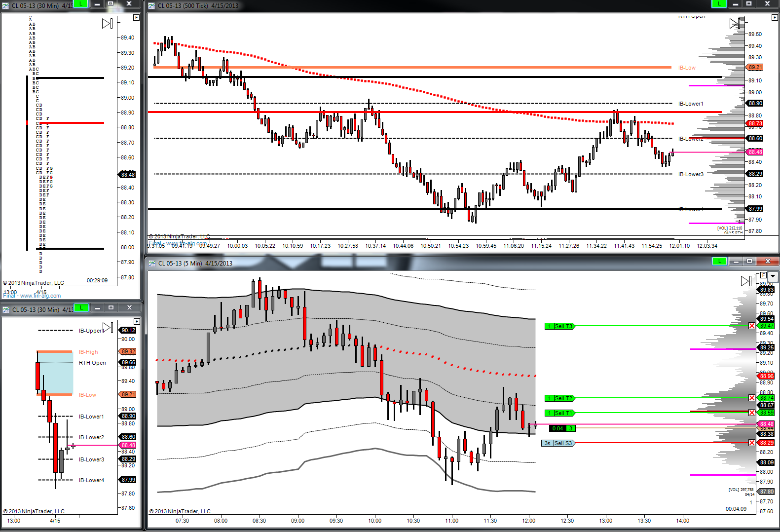Click the F icon in the 500 Tick chart
This screenshot has width=780, height=532.
click(774, 17)
